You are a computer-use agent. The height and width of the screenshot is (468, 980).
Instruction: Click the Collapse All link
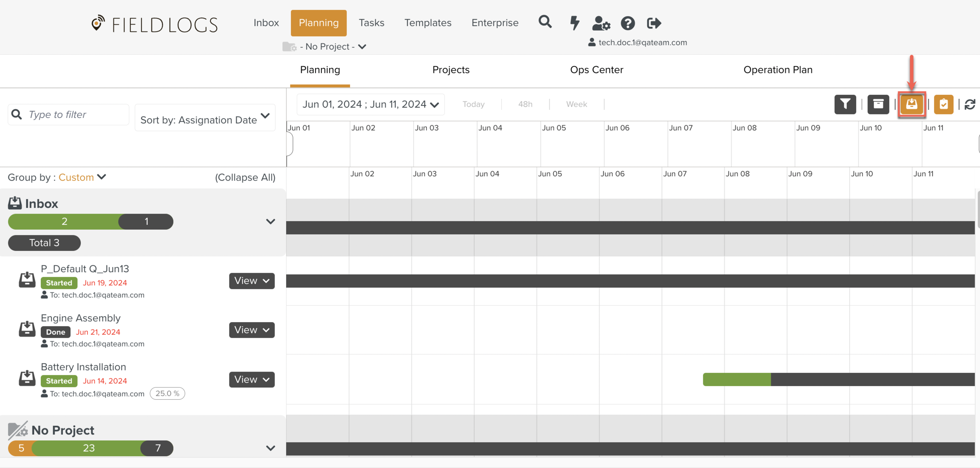[245, 178]
